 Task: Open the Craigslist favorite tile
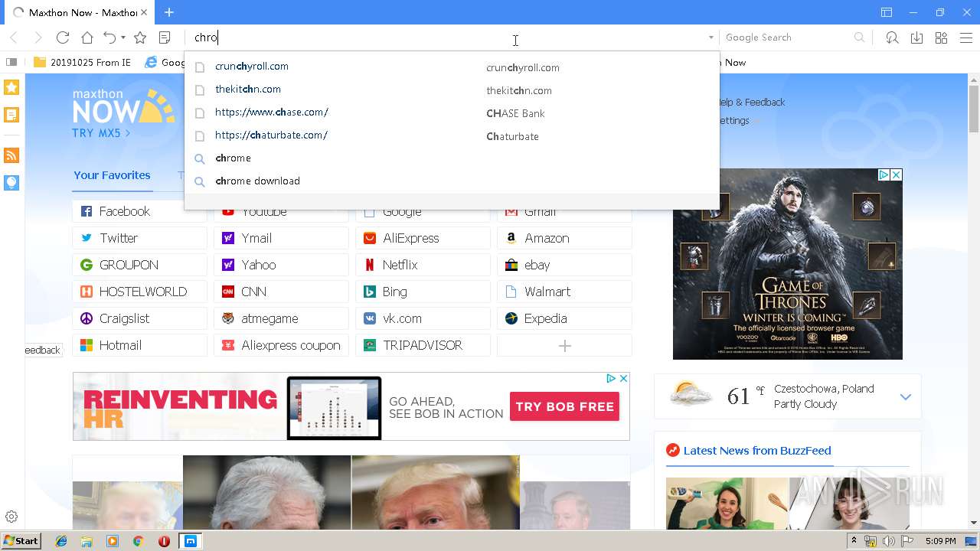(139, 318)
